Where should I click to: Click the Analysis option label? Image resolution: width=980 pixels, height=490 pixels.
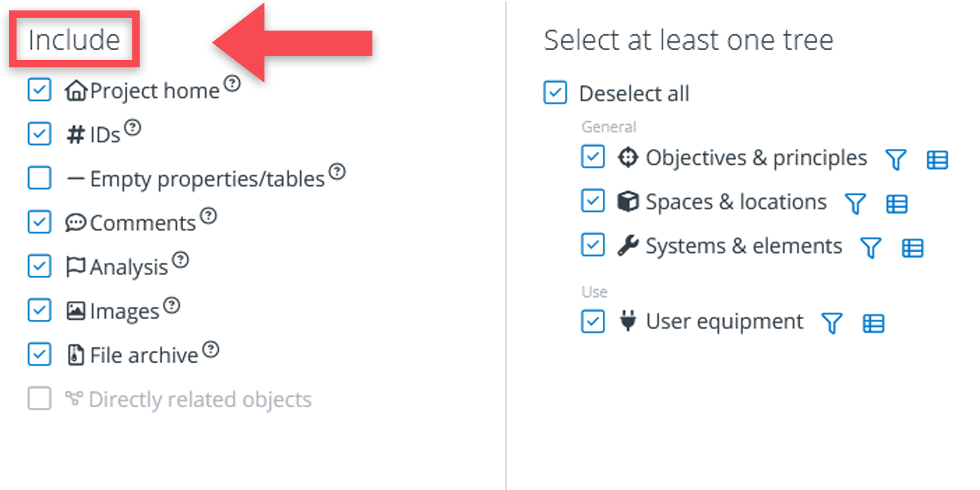tap(129, 267)
